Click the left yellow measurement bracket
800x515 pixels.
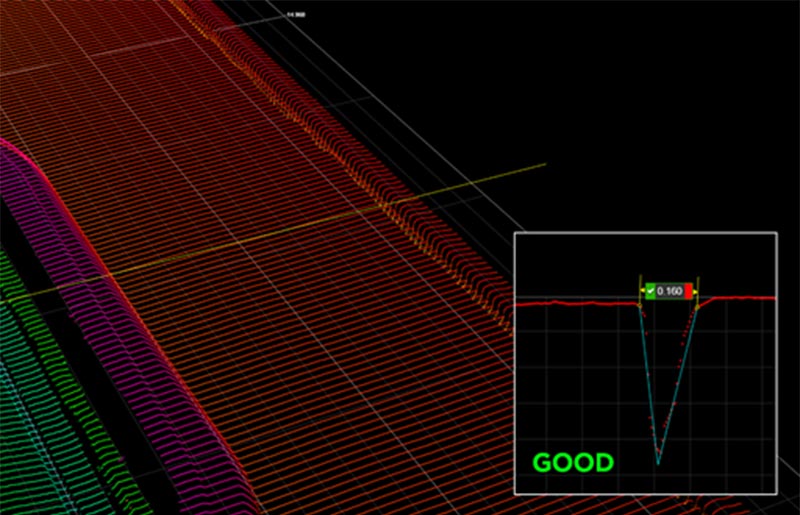(641, 291)
